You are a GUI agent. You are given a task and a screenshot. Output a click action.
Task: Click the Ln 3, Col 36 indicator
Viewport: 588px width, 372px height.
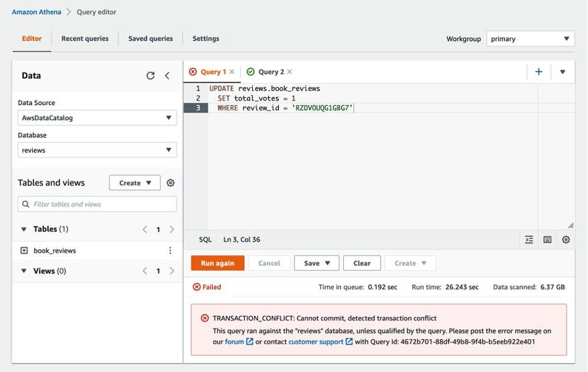241,240
